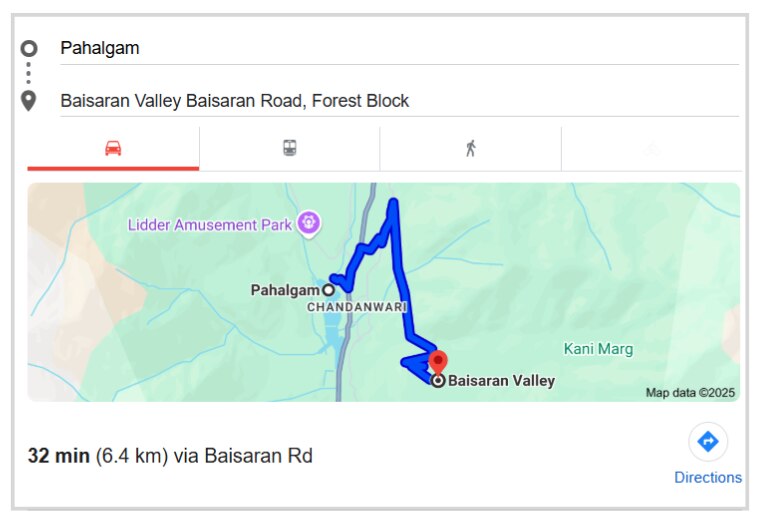Click the Map data ©2025 attribution

point(690,393)
